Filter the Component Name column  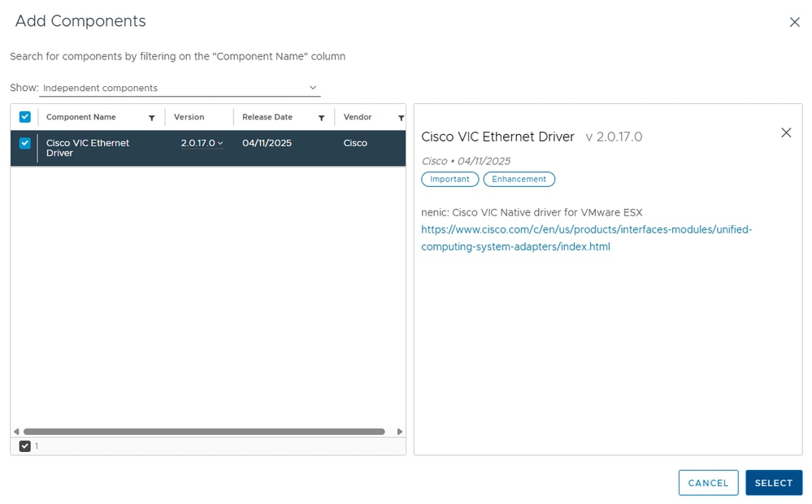point(152,118)
